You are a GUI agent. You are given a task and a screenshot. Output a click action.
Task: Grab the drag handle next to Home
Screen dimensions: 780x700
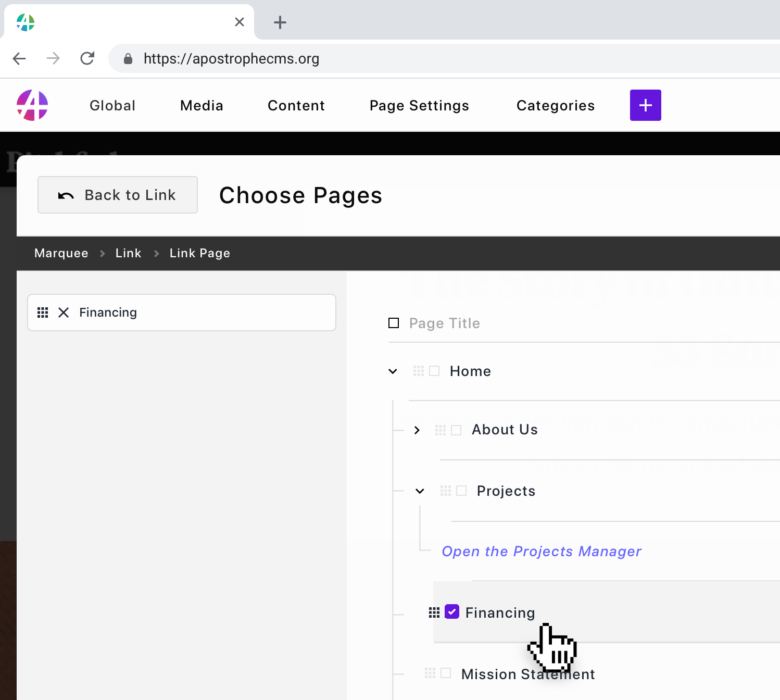tap(418, 371)
